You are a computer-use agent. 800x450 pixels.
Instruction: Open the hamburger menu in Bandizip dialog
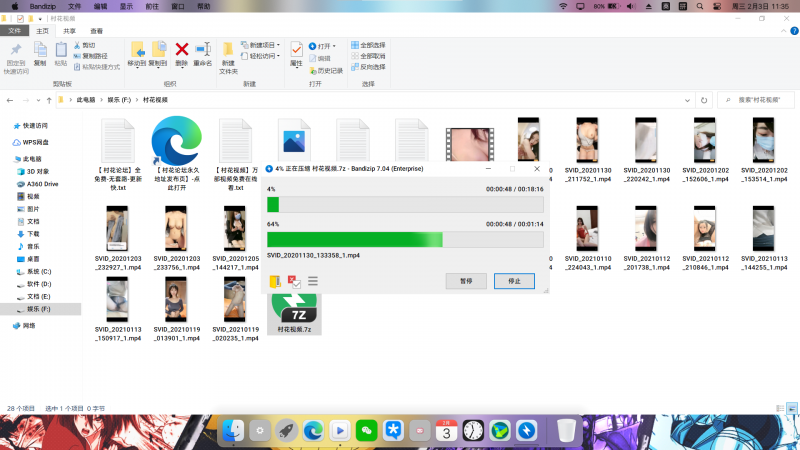pyautogui.click(x=313, y=281)
